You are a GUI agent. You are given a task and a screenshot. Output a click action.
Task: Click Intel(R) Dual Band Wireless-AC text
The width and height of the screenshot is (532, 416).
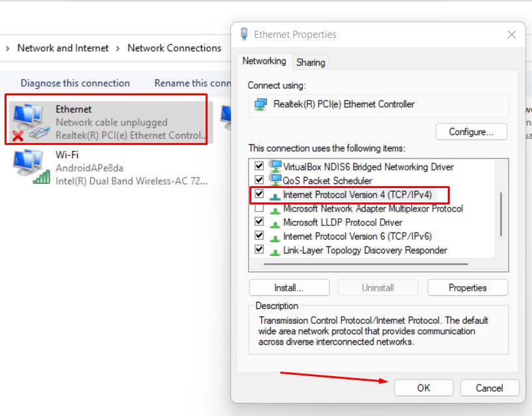[x=132, y=181]
